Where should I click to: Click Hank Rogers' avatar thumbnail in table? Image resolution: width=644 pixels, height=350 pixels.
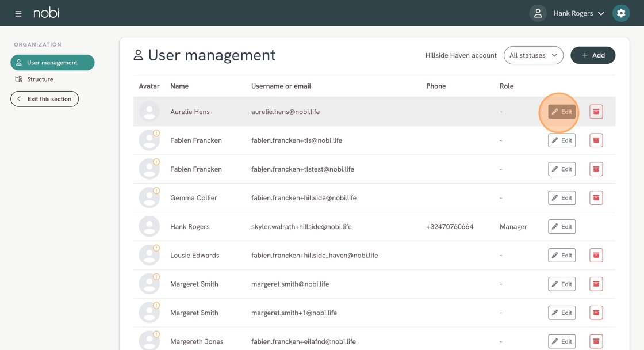click(x=149, y=227)
